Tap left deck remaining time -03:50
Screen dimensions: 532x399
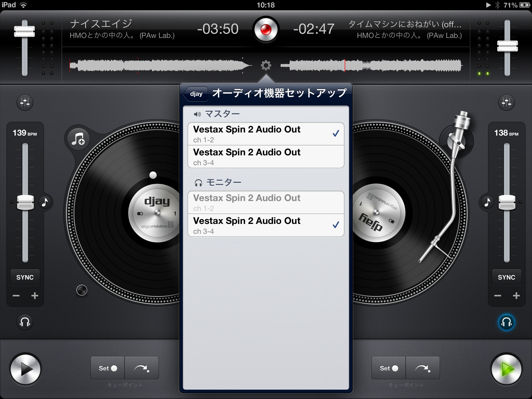[x=218, y=29]
